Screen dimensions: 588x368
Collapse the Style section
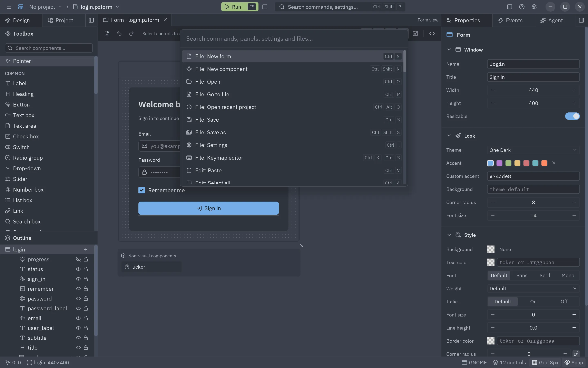click(x=449, y=235)
